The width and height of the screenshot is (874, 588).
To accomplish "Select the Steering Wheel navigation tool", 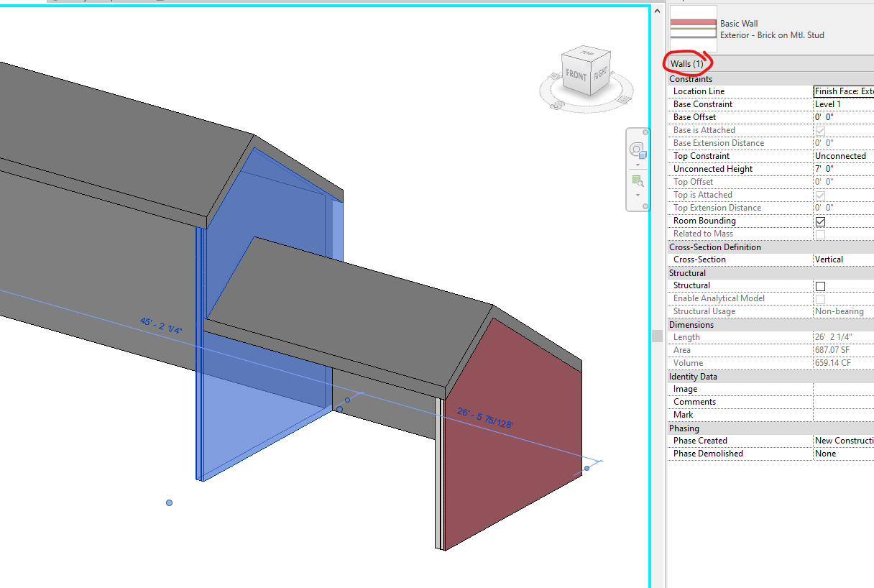I will [637, 150].
